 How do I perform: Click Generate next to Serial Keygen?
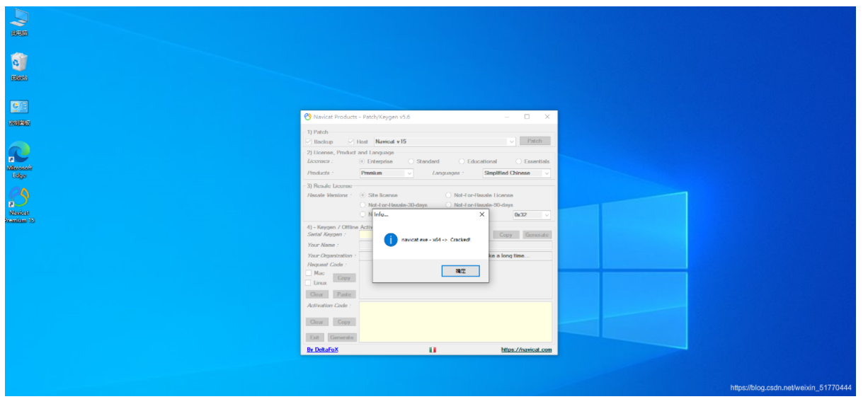pos(537,235)
